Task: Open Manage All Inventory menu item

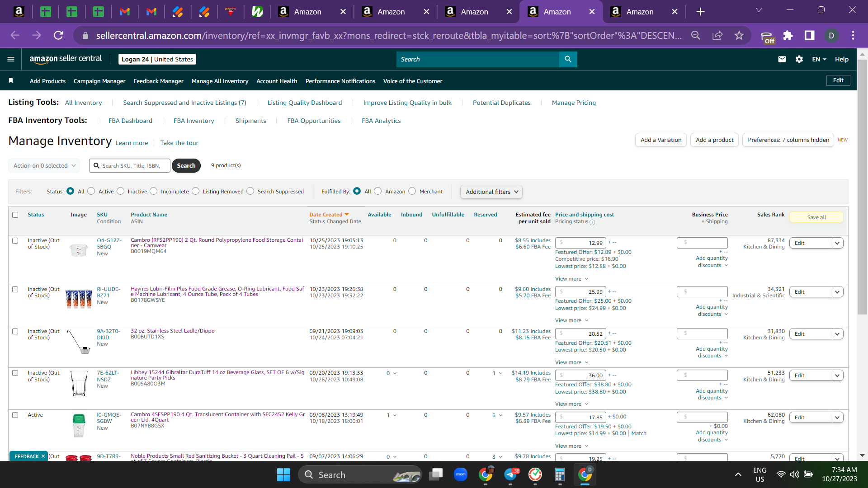Action: [220, 81]
